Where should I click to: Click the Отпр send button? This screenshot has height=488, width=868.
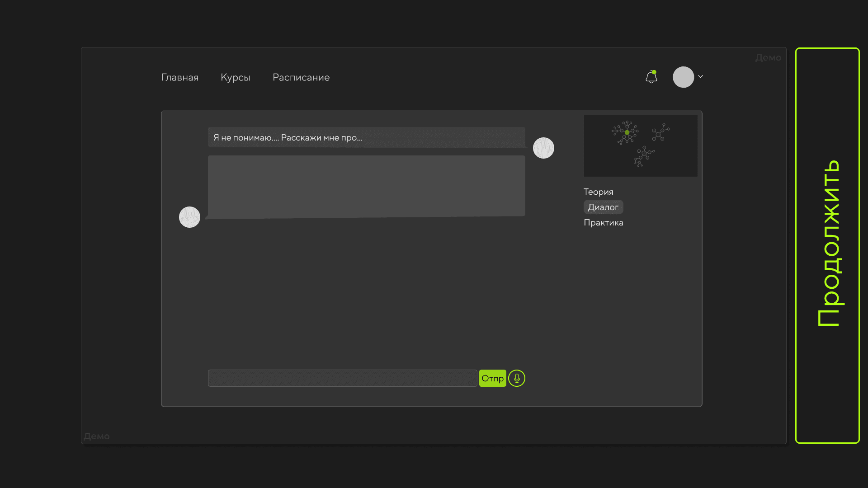492,378
